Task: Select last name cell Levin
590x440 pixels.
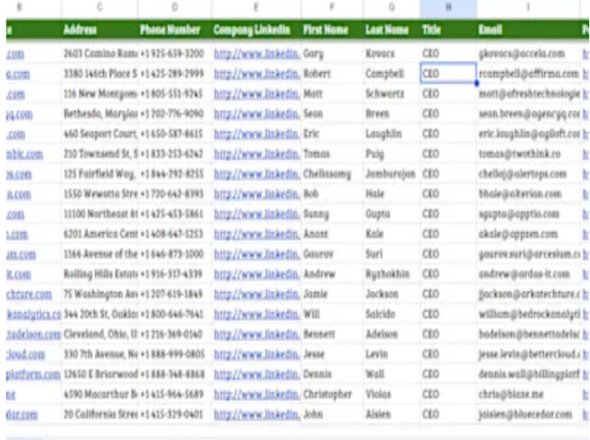Action: point(392,354)
